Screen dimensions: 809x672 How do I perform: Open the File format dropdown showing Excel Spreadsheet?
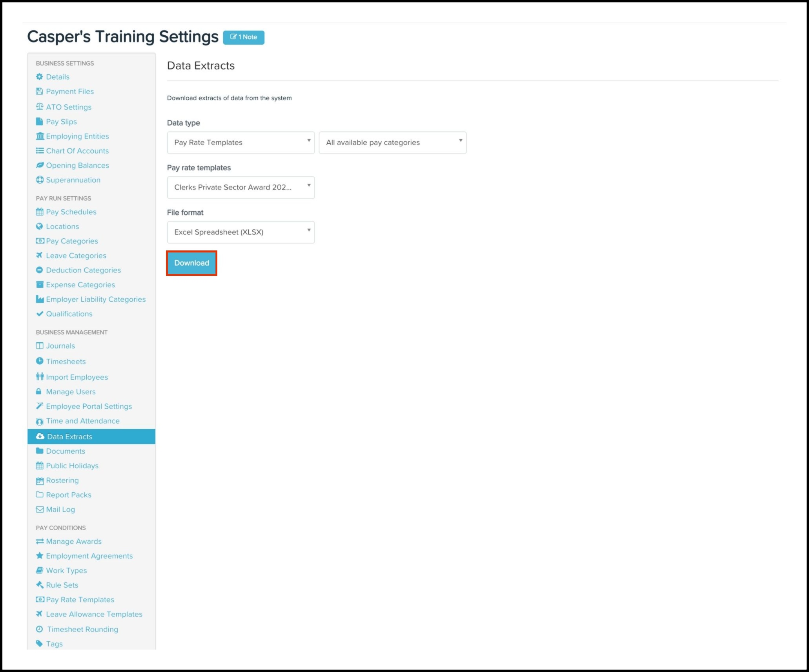(241, 232)
